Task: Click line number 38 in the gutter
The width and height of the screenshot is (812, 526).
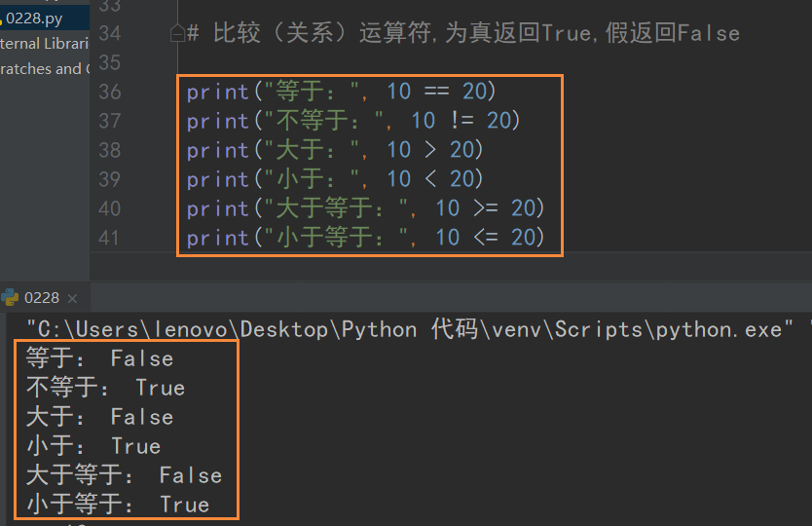Action: pos(110,150)
